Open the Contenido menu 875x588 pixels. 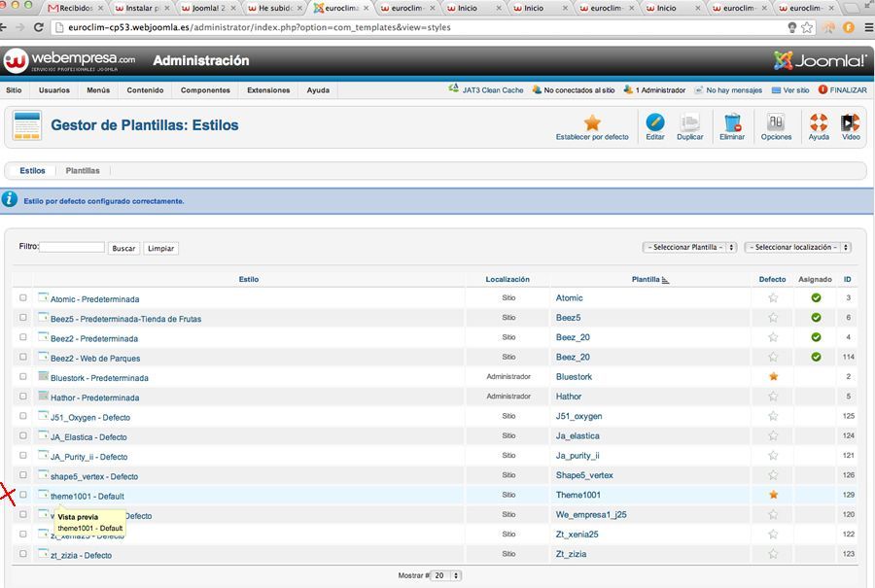coord(145,90)
